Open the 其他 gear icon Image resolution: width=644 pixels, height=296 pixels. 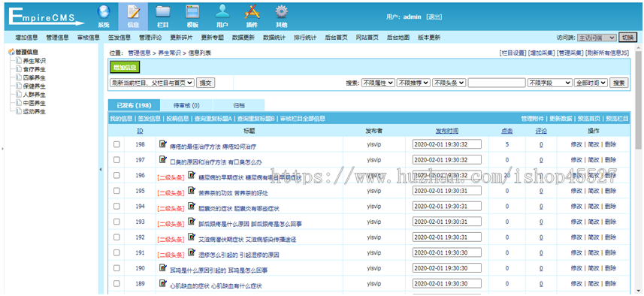coord(281,12)
